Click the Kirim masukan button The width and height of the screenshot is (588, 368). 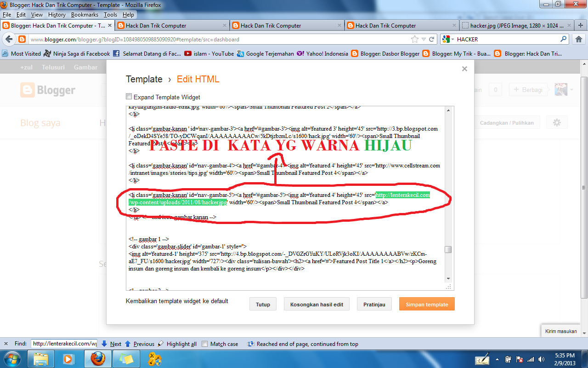[x=561, y=331]
